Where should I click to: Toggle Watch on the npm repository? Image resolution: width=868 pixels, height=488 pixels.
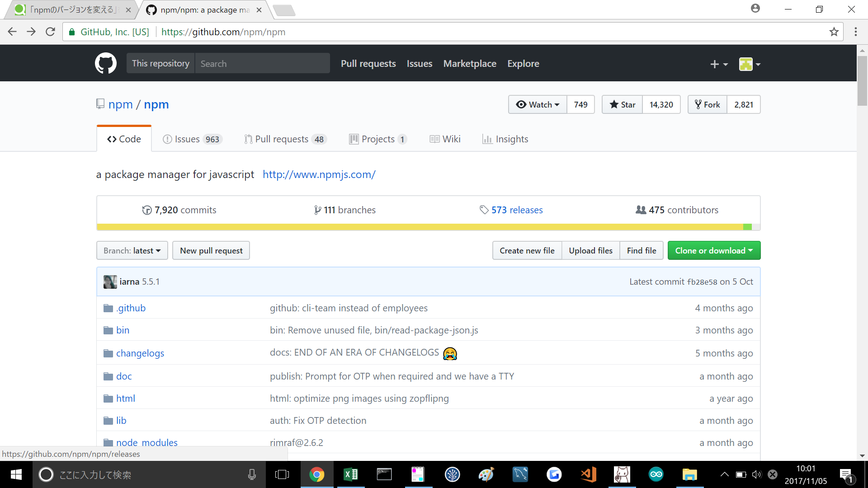537,104
